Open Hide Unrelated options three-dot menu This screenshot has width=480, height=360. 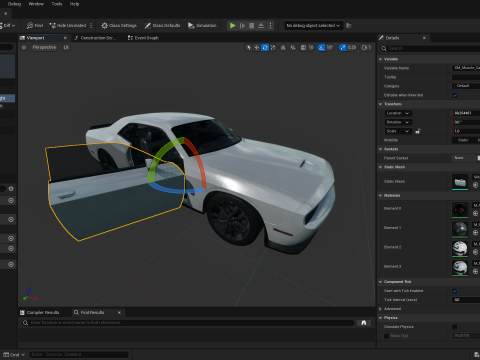click(x=91, y=25)
